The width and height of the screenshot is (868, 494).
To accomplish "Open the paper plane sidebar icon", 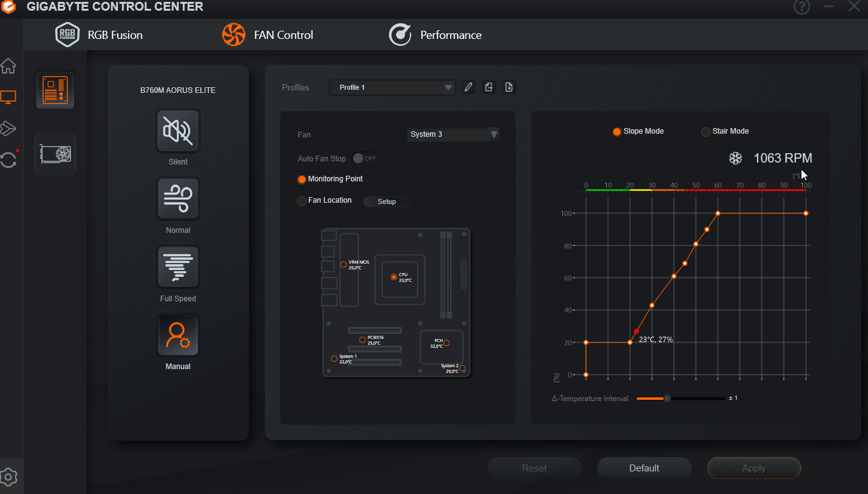I will [8, 128].
